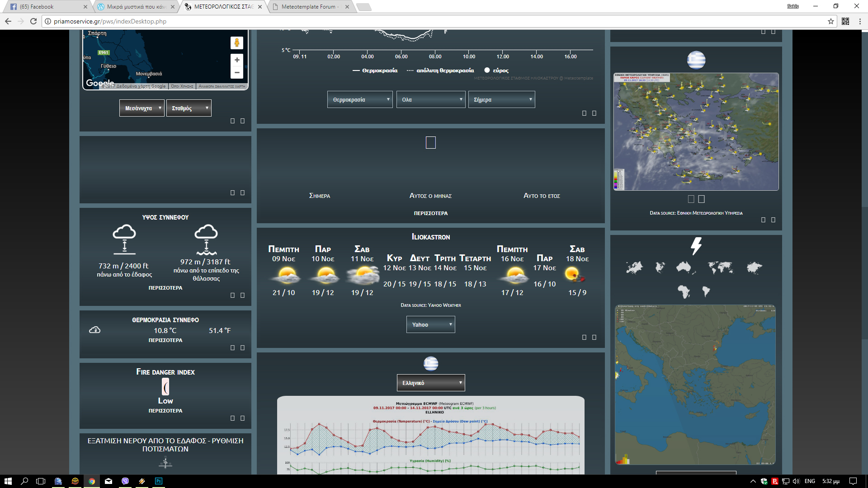Select Asia lightning map icon
The width and height of the screenshot is (868, 488).
[x=754, y=267]
